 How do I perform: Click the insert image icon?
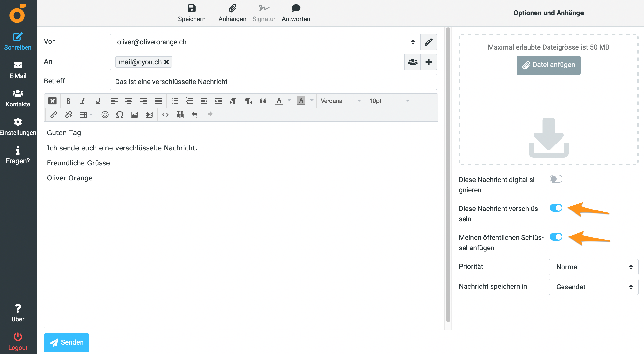[x=134, y=114]
